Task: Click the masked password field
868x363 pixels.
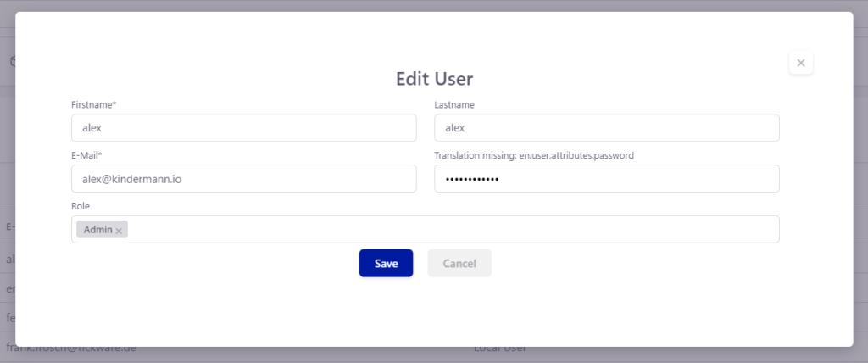Action: 606,179
